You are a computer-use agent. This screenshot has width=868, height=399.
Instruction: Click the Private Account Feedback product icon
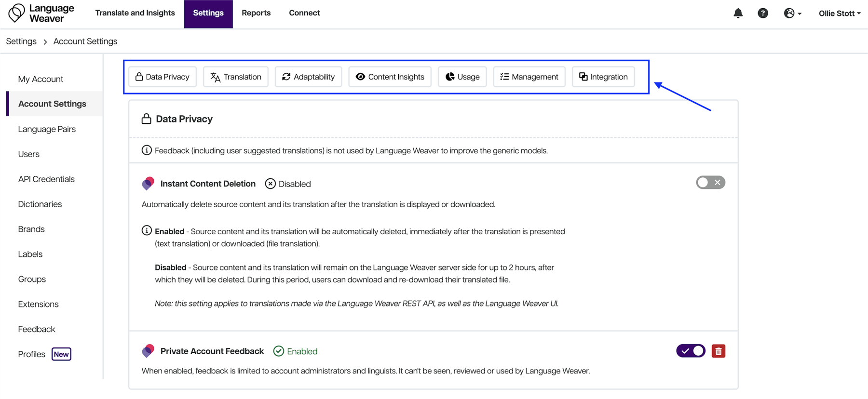pos(148,351)
